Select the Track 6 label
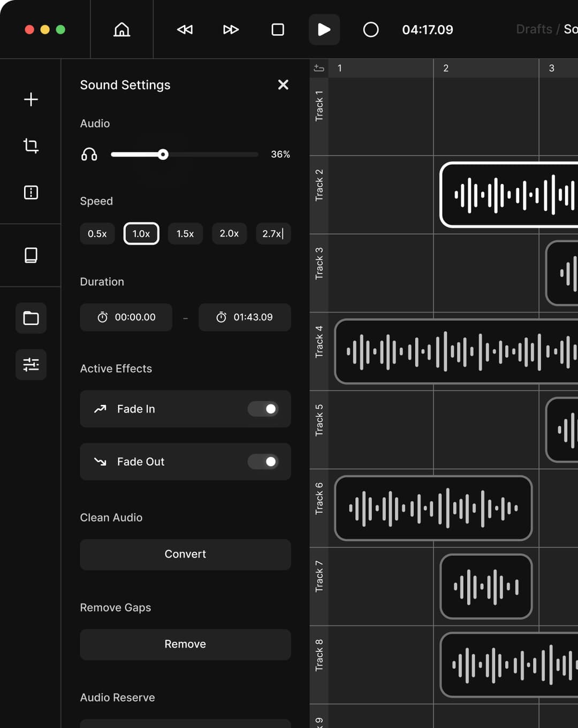 coord(319,498)
